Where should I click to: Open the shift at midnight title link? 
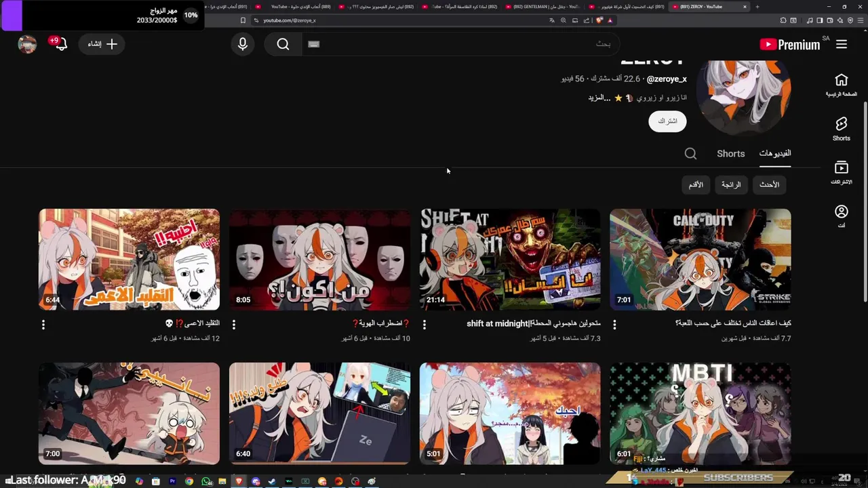click(534, 324)
